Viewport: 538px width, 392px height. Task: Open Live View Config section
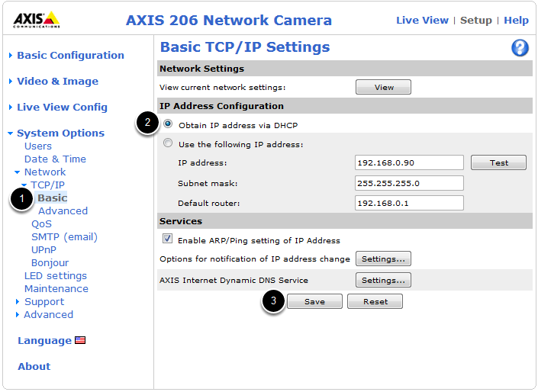click(x=62, y=108)
